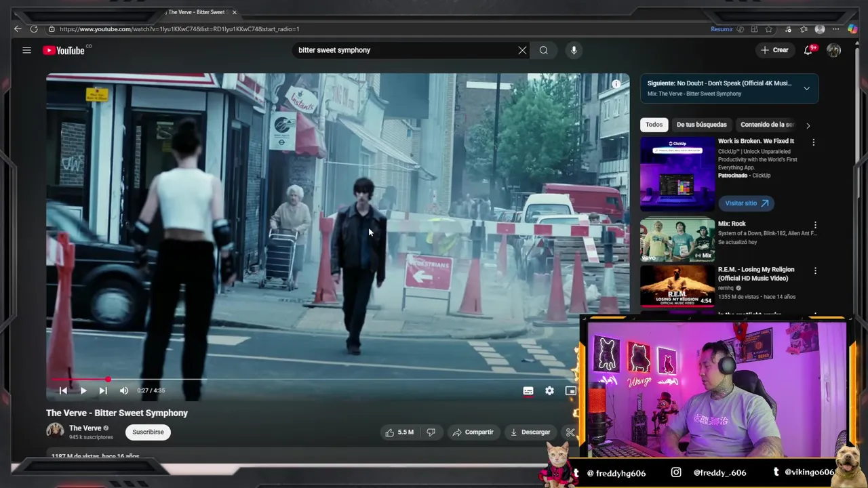This screenshot has height=488, width=868.
Task: Select the Contenido de la serie chip
Action: (x=766, y=125)
